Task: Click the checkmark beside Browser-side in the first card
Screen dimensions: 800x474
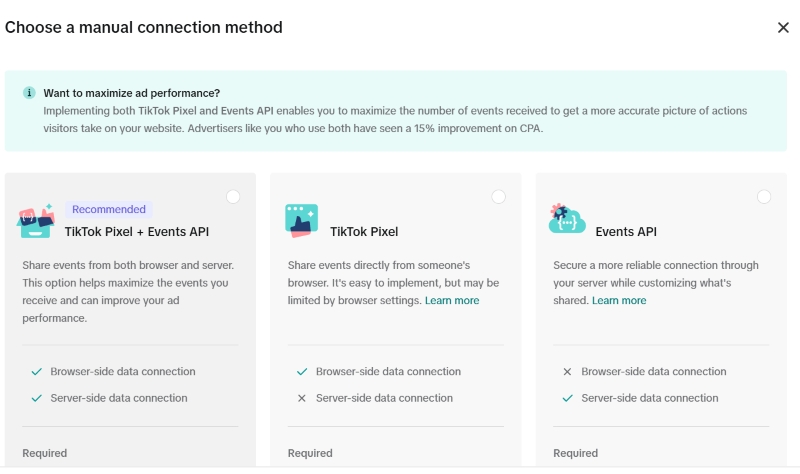Action: (36, 372)
